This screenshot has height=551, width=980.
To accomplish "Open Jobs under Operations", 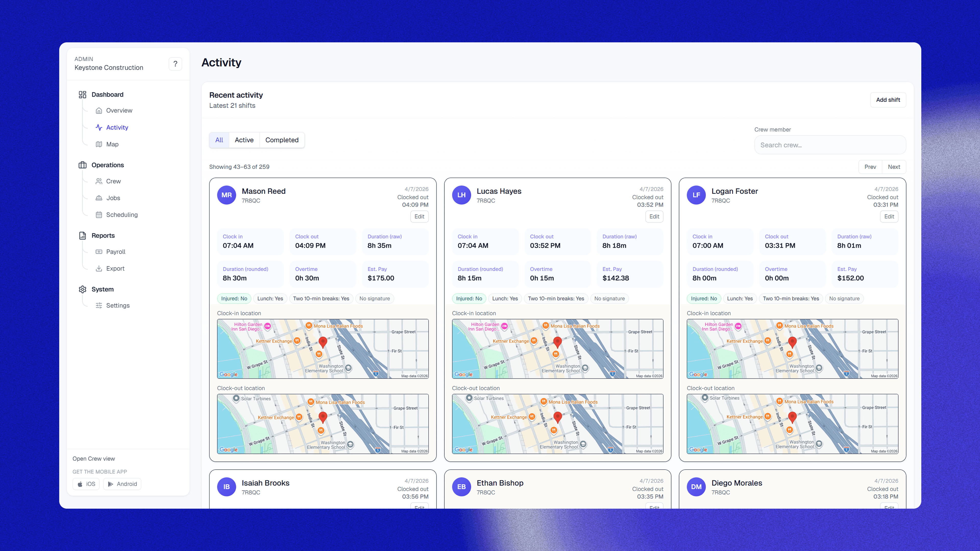I will (113, 198).
